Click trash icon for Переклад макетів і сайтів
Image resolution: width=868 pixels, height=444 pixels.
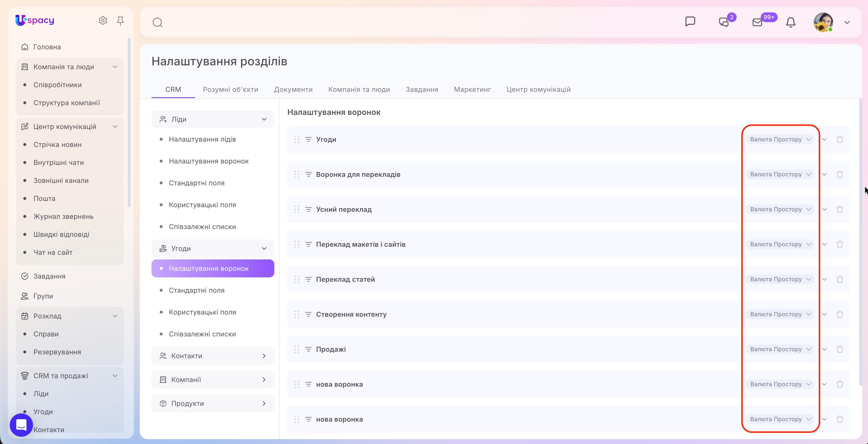840,244
